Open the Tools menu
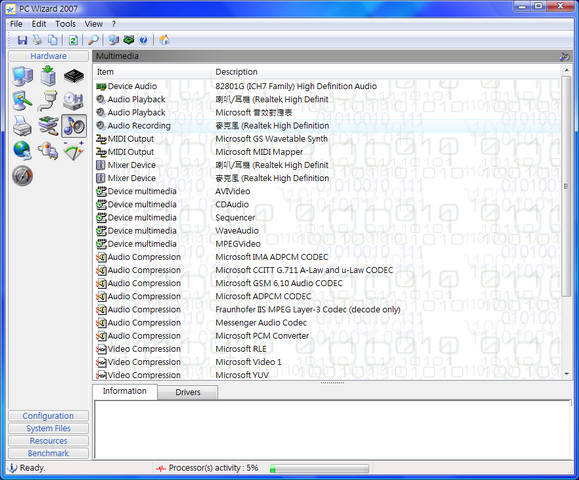The height and width of the screenshot is (480, 579). click(65, 24)
